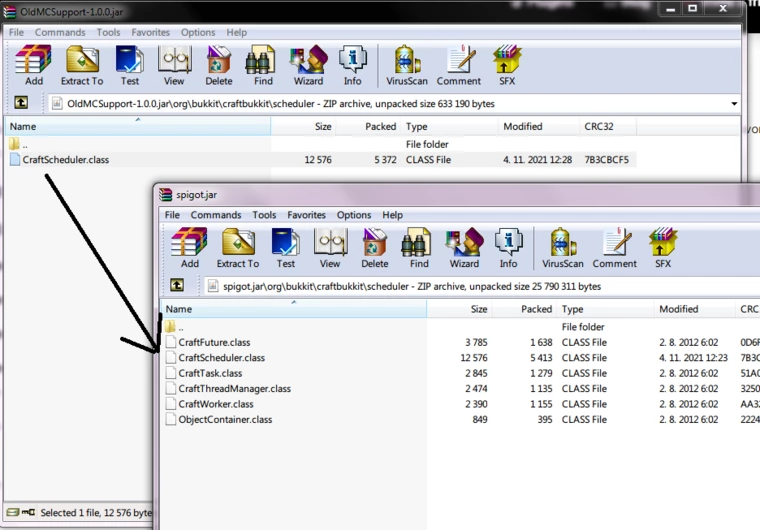Open Wizard in OldMCSupport window
The height and width of the screenshot is (530, 760).
pyautogui.click(x=308, y=65)
